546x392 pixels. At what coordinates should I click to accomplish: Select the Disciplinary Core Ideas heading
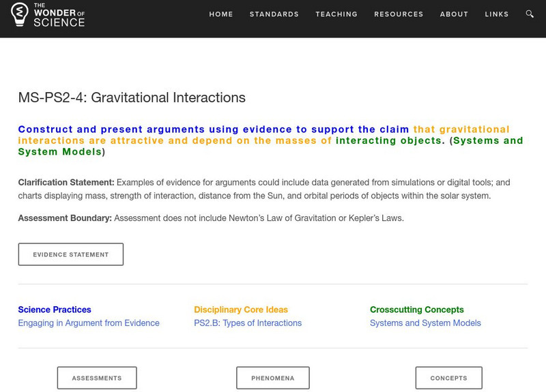click(x=241, y=310)
